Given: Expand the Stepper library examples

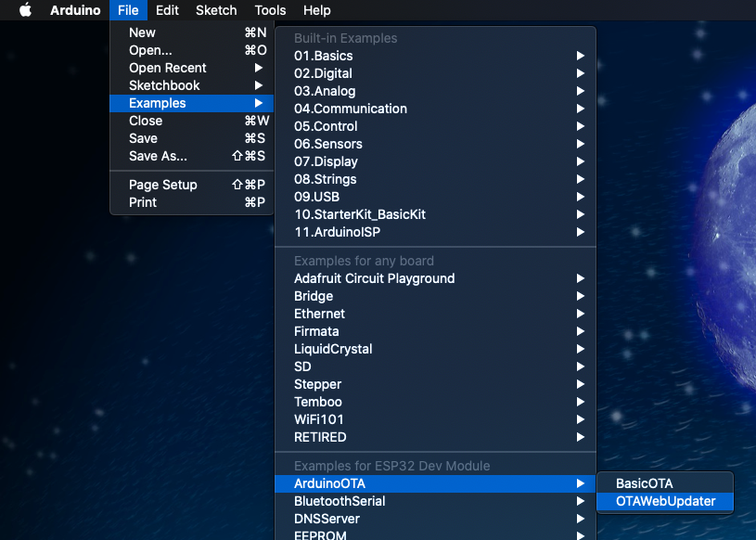Looking at the screenshot, I should [x=435, y=384].
